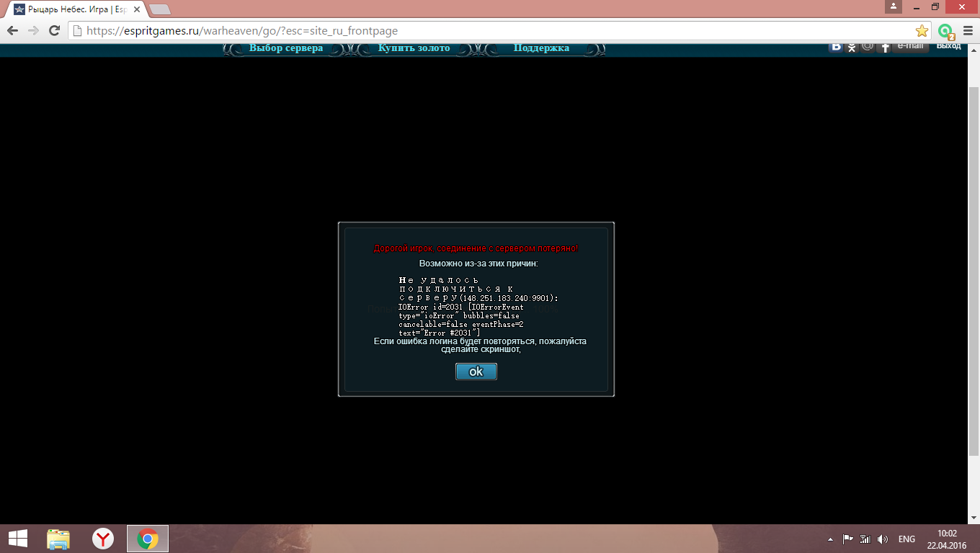Click the VK social network icon

[836, 47]
